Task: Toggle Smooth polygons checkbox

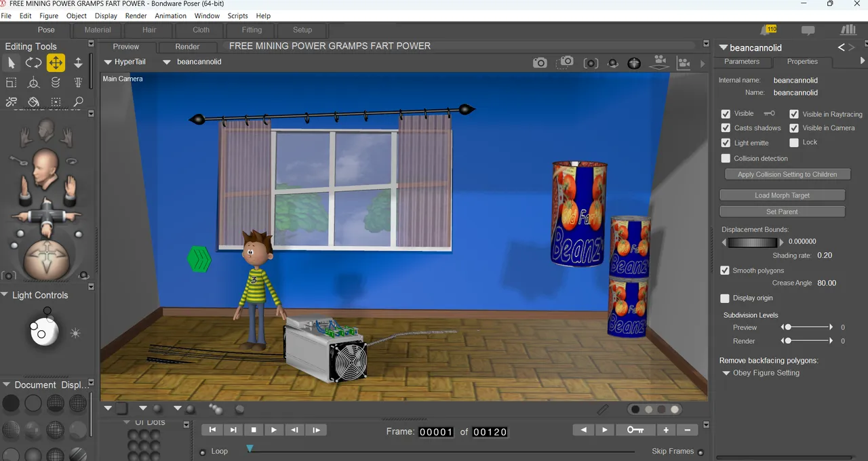Action: pos(725,270)
